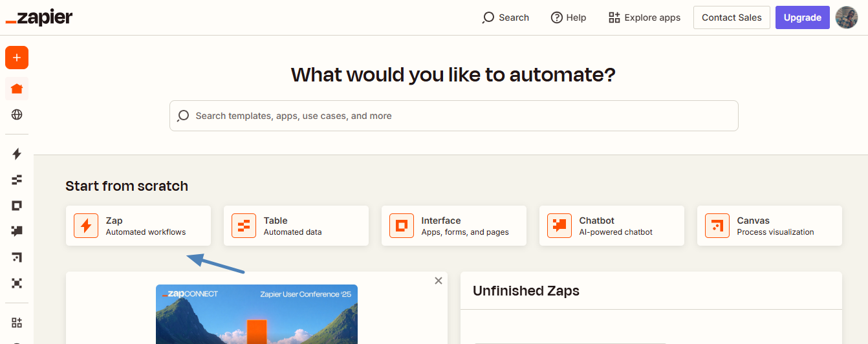Open Tables icon in sidebar
Image resolution: width=868 pixels, height=344 pixels.
17,180
